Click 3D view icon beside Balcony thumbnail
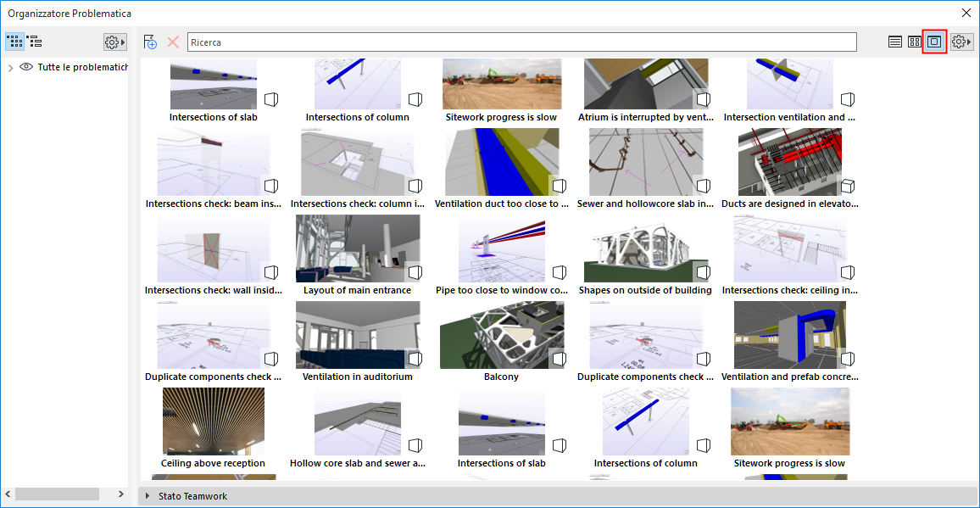The image size is (980, 508). pyautogui.click(x=560, y=359)
